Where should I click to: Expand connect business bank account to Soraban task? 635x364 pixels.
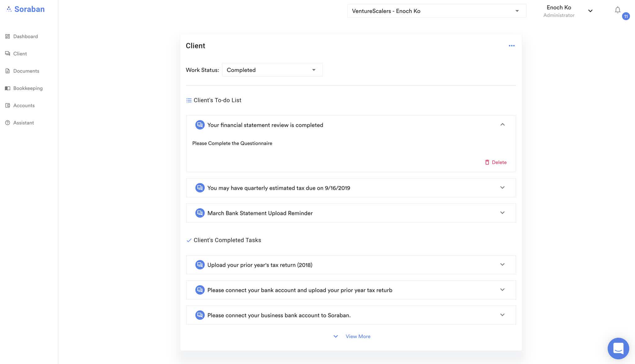pos(502,315)
